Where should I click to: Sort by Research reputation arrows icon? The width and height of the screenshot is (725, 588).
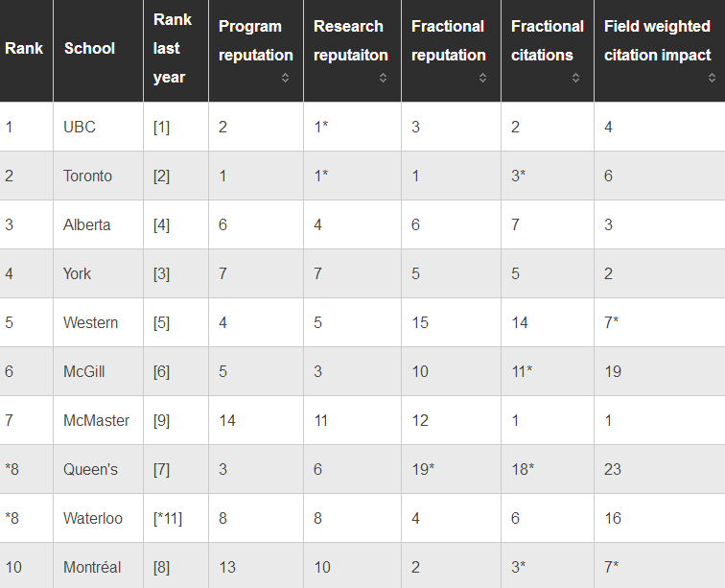pos(383,78)
